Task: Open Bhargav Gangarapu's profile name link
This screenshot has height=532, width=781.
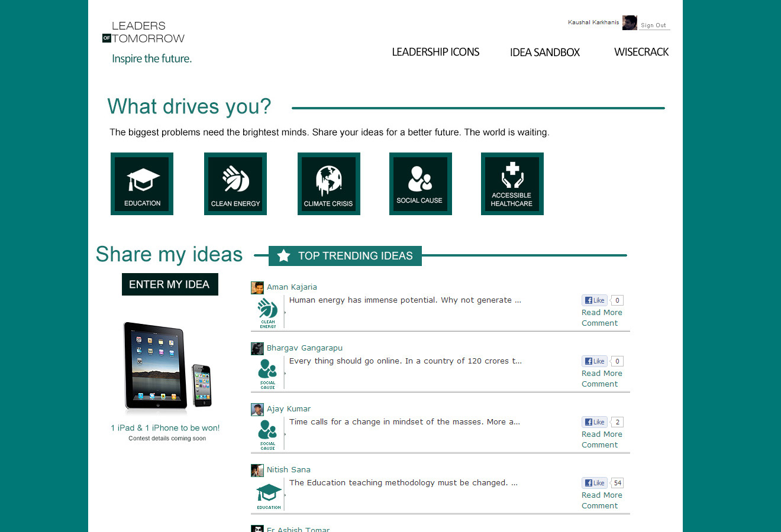Action: point(305,348)
